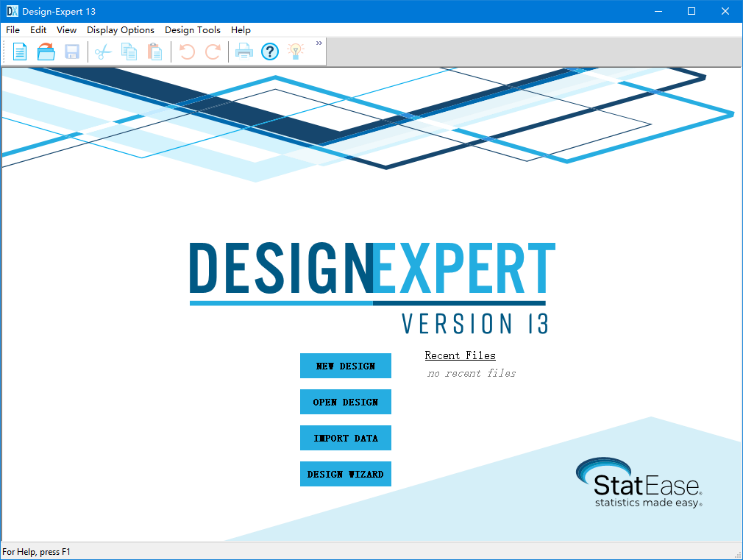Click the NEW DESIGN button

346,366
